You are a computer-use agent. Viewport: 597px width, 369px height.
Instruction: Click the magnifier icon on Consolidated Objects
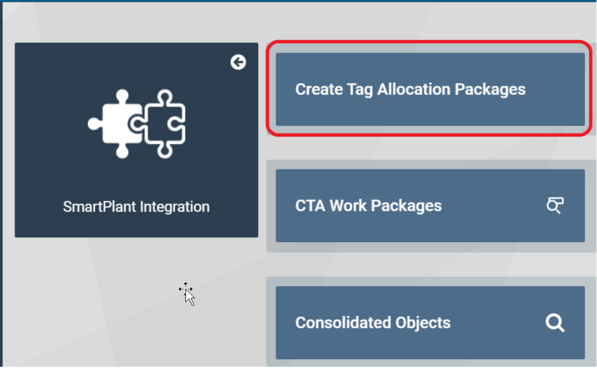[555, 323]
